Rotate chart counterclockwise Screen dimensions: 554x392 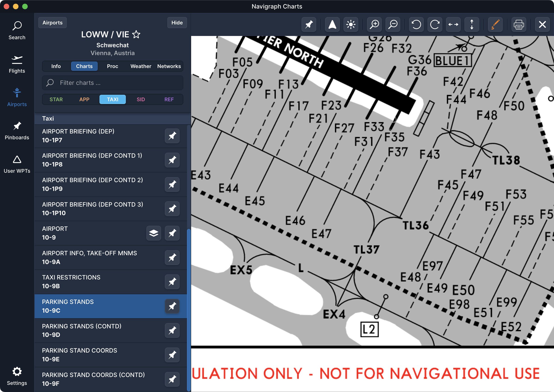(x=416, y=24)
